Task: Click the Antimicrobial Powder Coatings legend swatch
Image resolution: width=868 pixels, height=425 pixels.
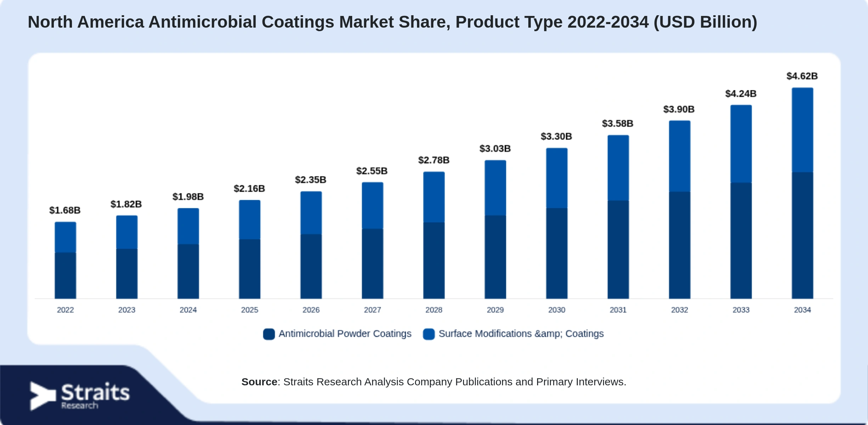Action: [269, 334]
